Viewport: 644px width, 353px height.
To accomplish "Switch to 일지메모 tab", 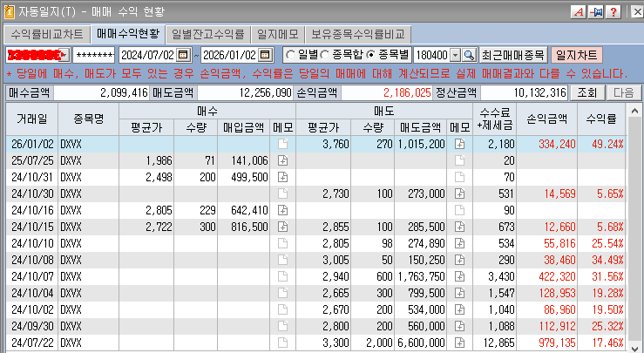I will point(278,34).
